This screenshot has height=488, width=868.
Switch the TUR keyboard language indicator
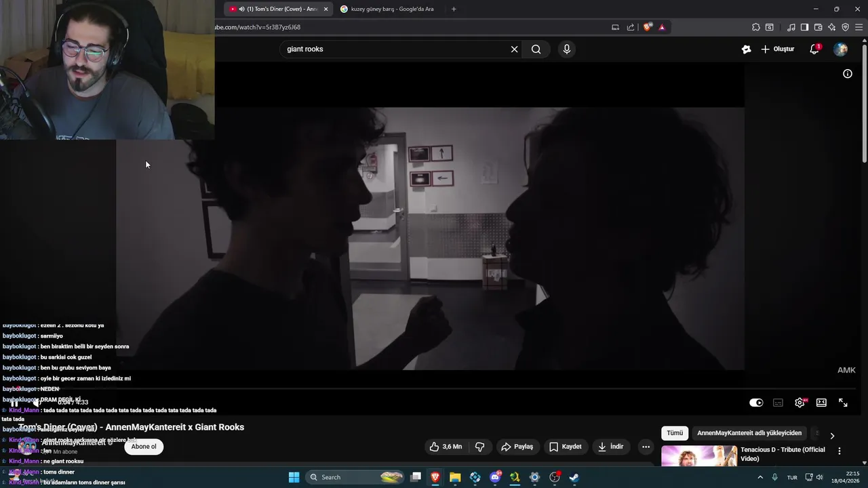click(x=792, y=477)
